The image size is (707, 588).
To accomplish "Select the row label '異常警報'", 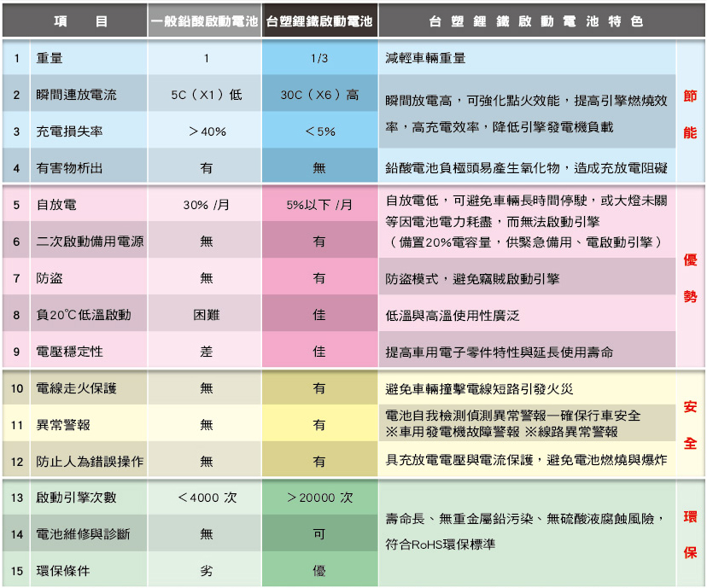I will pos(63,425).
